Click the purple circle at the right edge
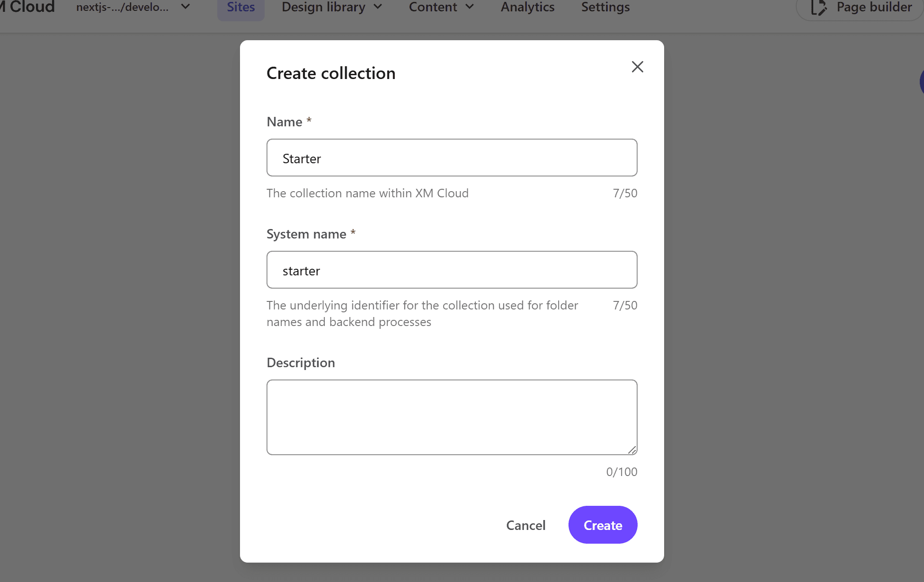 pos(921,81)
